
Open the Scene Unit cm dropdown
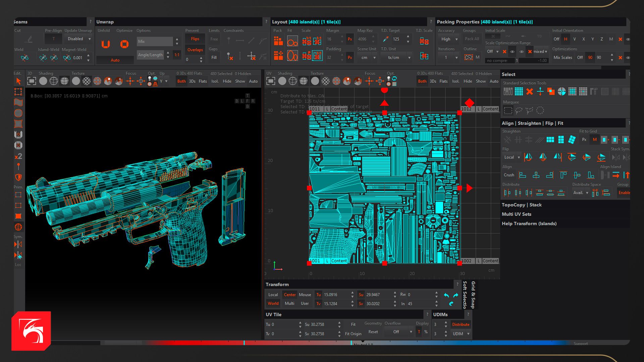368,58
